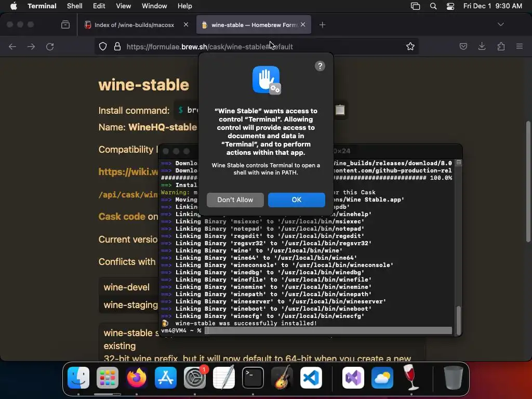The image size is (532, 399).
Task: Open Visual Studio from the Dock
Action: [x=353, y=378]
